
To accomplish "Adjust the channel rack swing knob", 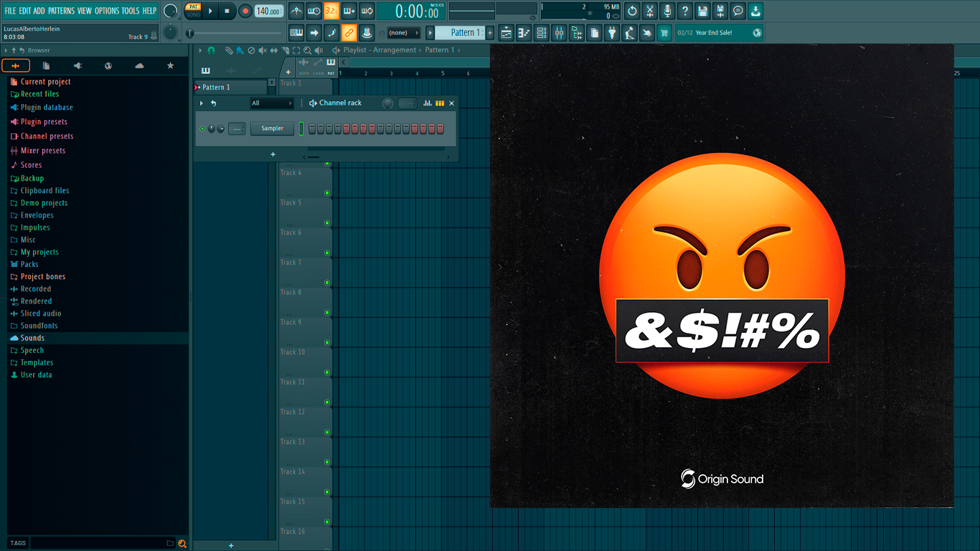I will tap(387, 103).
